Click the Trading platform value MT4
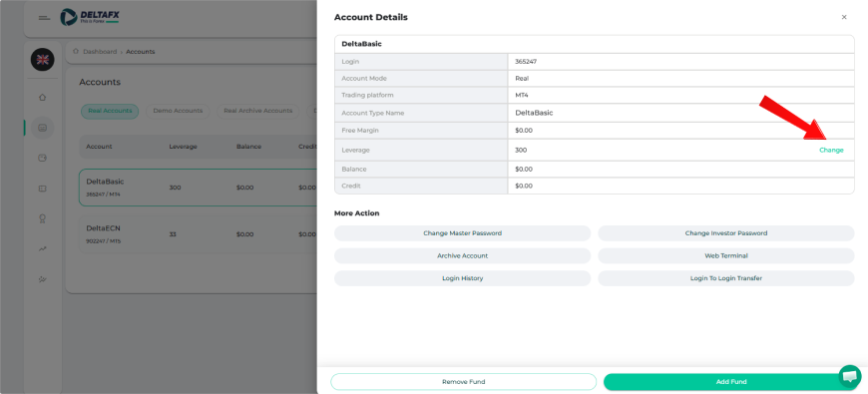The height and width of the screenshot is (394, 868). click(522, 95)
